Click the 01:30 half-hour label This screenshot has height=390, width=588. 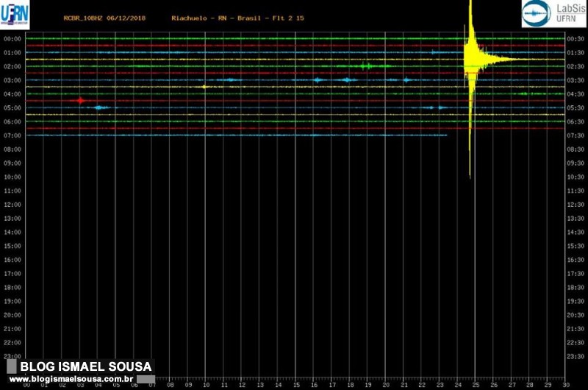coord(576,53)
